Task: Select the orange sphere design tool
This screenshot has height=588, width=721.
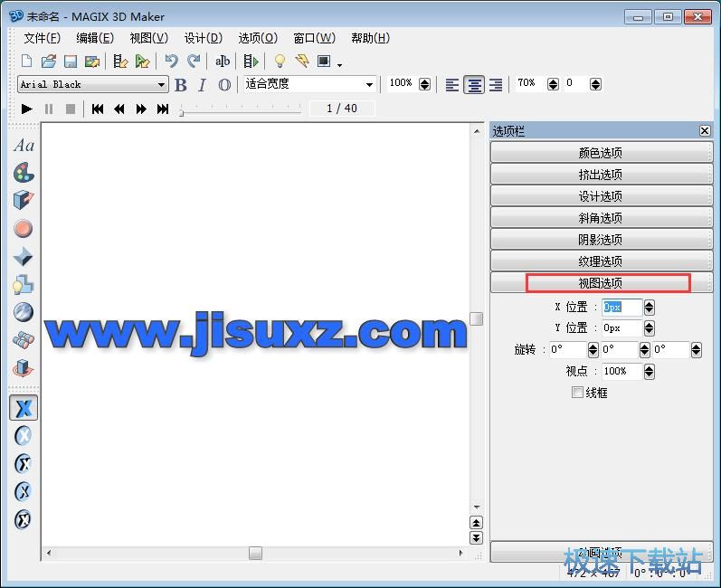Action: (23, 229)
